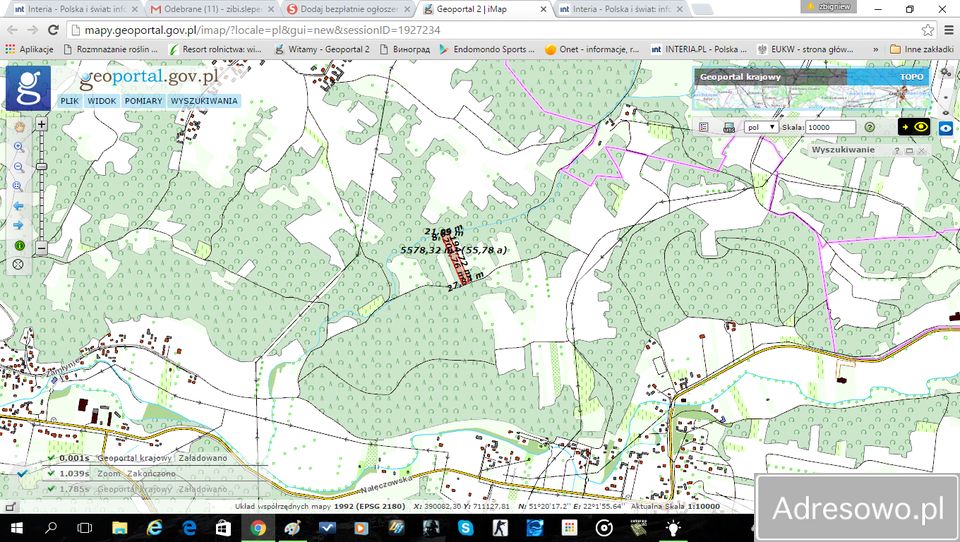Open the Windows Start menu
Viewport: 960px width, 542px height.
click(17, 528)
